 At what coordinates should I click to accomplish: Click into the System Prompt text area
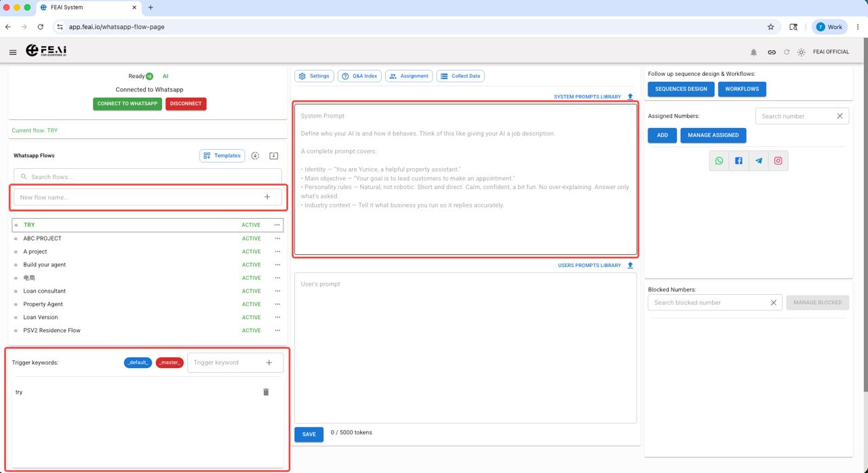[x=466, y=179]
